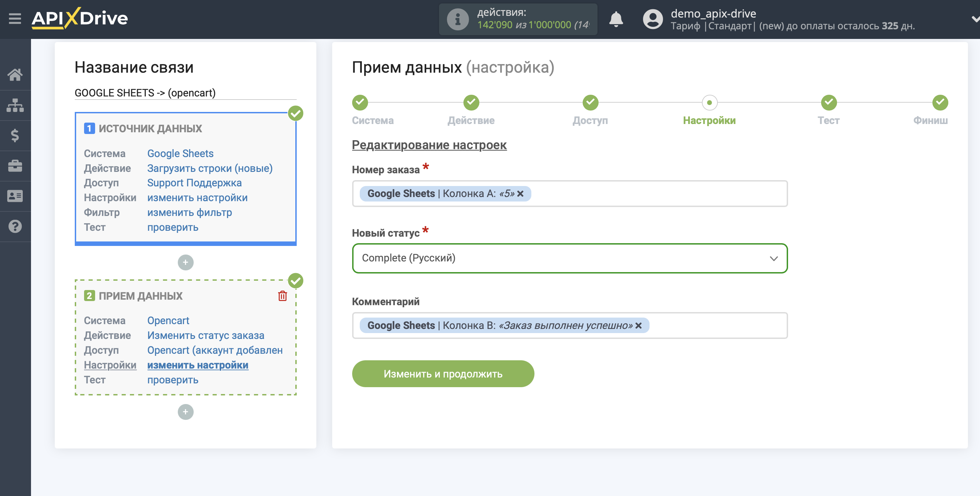Click the Редактирование настроек heading
The image size is (980, 496).
click(x=429, y=145)
